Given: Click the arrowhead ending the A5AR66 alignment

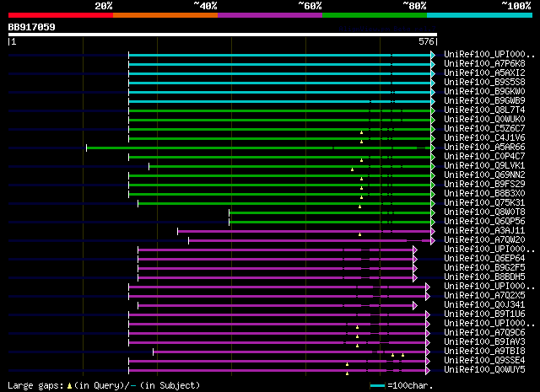Looking at the screenshot, I should click(433, 148).
